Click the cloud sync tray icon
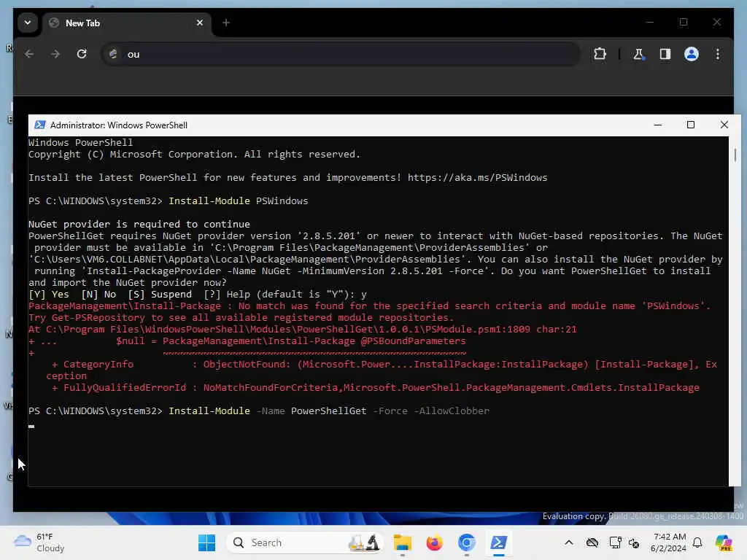 (592, 542)
